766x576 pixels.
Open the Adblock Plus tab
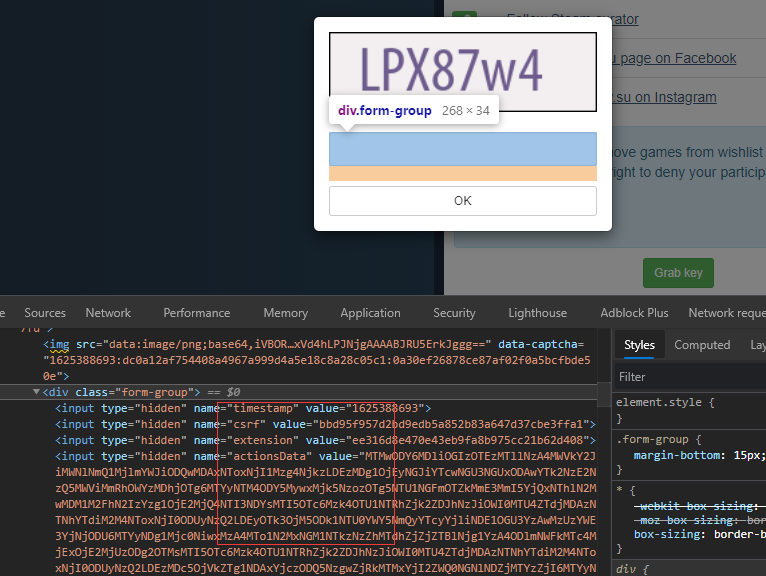(634, 313)
